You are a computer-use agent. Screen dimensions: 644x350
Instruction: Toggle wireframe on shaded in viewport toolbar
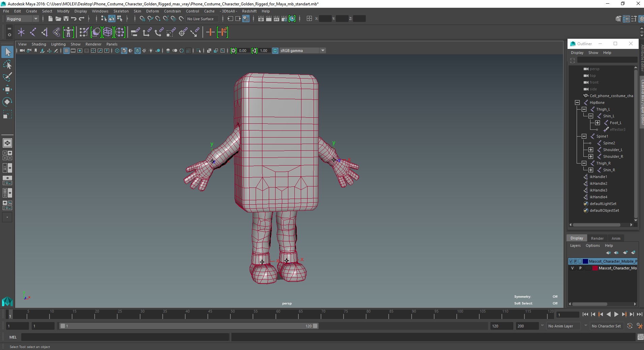[x=137, y=51]
